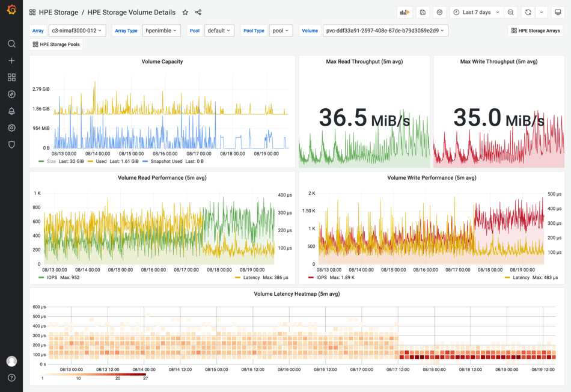This screenshot has height=392, width=571.
Task: Expand the refresh interval dropdown
Action: (542, 13)
